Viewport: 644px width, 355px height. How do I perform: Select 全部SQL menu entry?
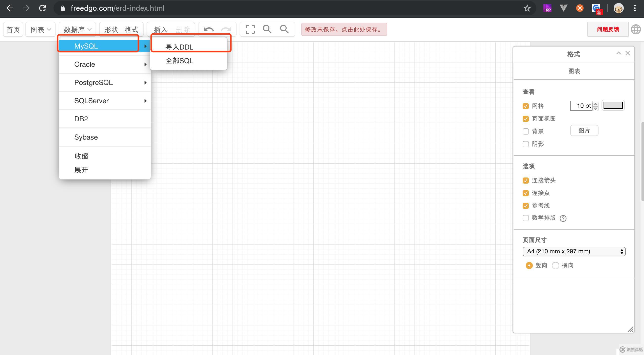point(179,61)
